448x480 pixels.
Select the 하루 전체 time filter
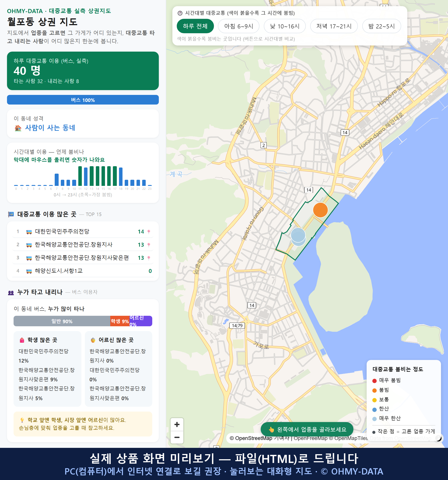(195, 26)
